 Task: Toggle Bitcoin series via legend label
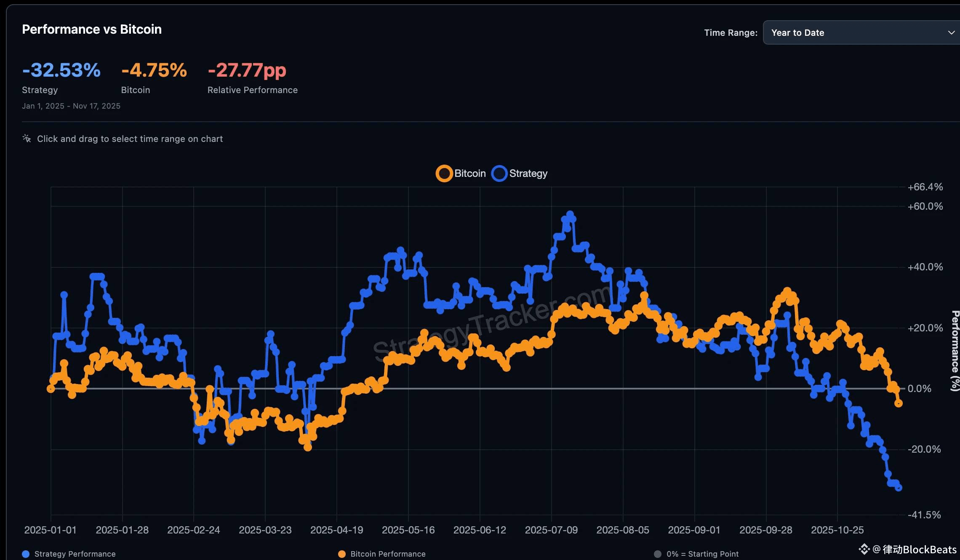[470, 173]
